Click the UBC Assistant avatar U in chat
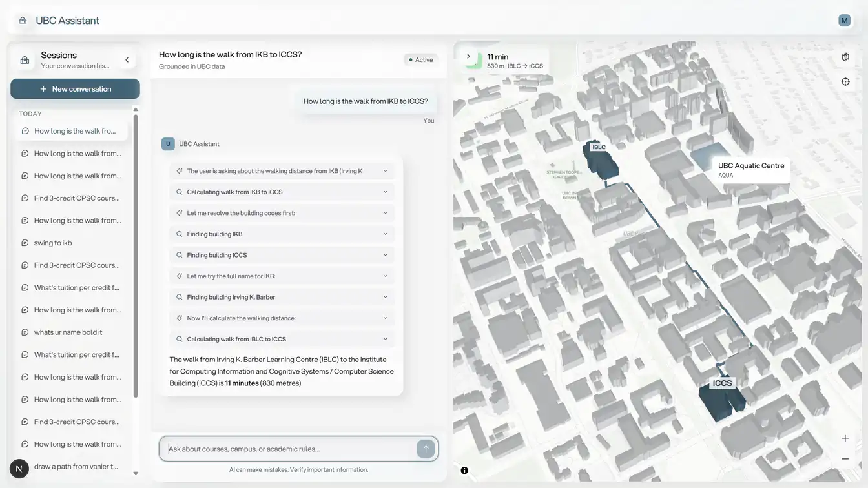Viewport: 868px width, 488px height. (x=168, y=144)
